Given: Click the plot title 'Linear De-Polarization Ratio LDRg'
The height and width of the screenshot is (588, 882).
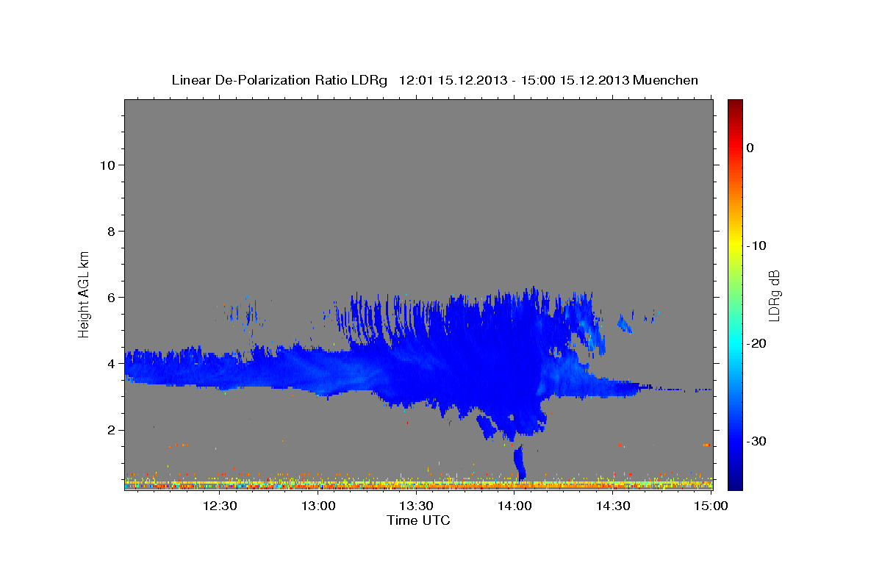Looking at the screenshot, I should [x=279, y=80].
